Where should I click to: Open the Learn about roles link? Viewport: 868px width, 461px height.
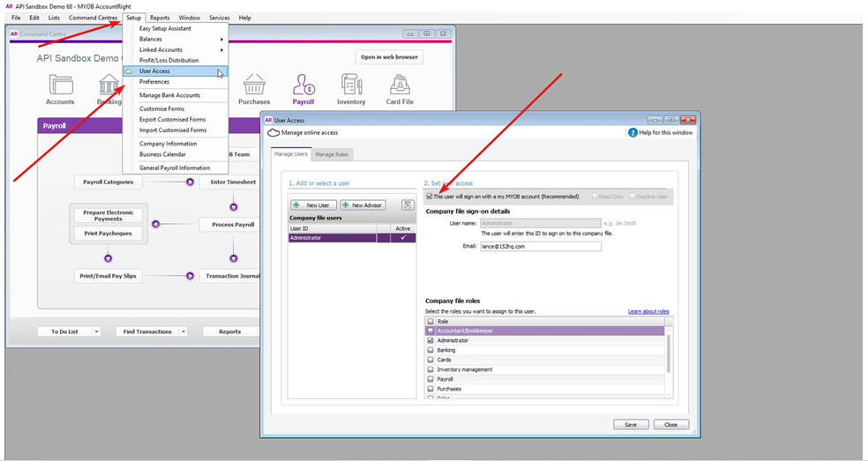648,311
